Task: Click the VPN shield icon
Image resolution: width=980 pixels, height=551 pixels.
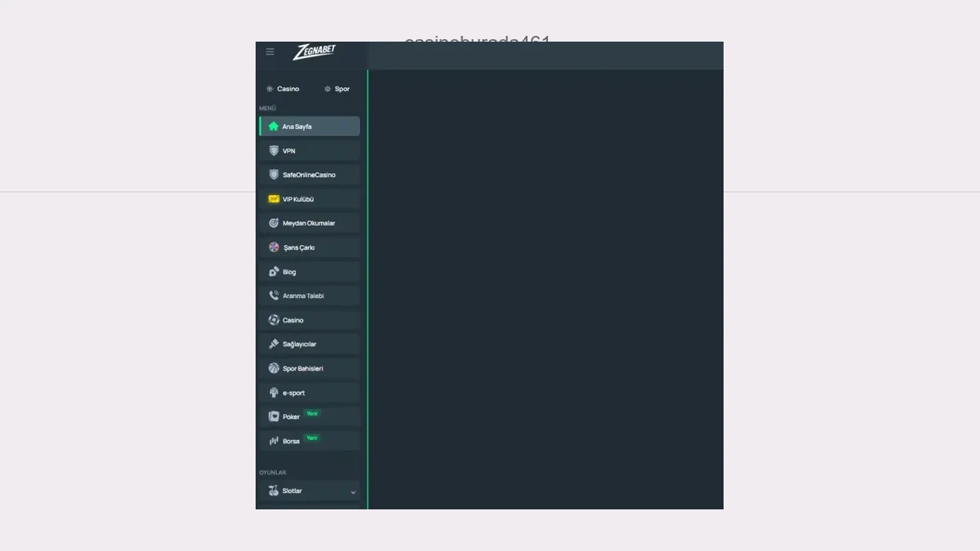Action: pos(274,151)
